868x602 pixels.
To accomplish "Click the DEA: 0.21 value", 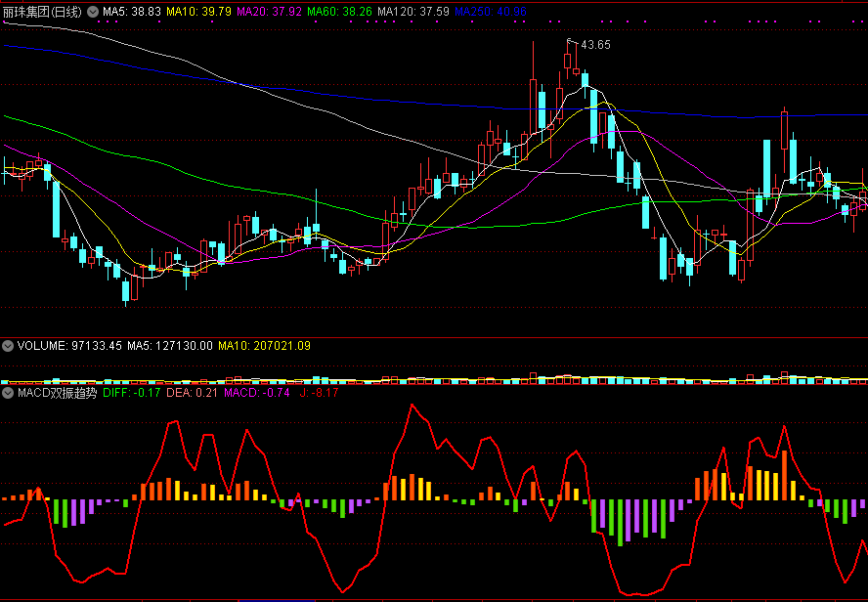I will [193, 394].
